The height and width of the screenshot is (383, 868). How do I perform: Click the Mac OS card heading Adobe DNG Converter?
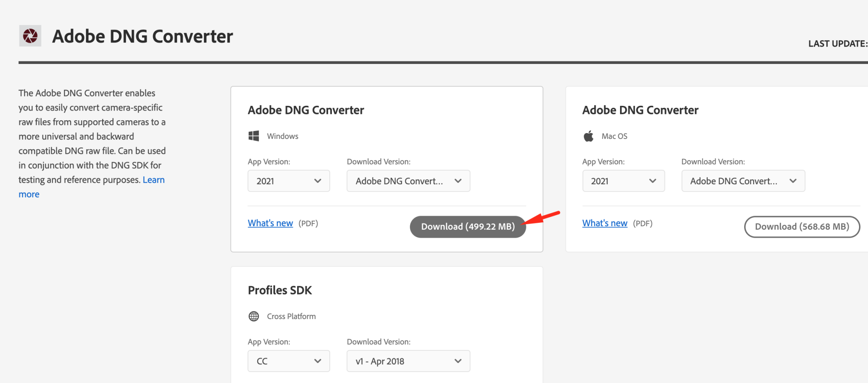[640, 110]
